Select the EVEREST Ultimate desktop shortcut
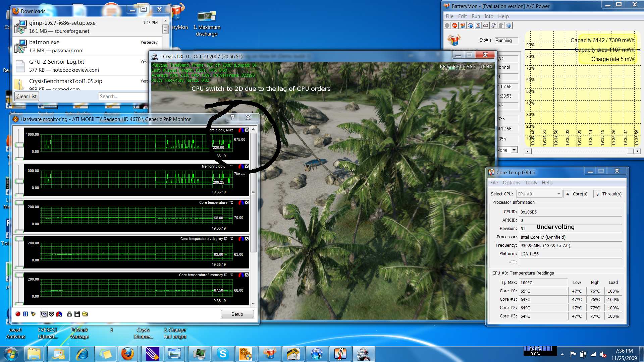Image resolution: width=644 pixels, height=362 pixels. tap(48, 334)
